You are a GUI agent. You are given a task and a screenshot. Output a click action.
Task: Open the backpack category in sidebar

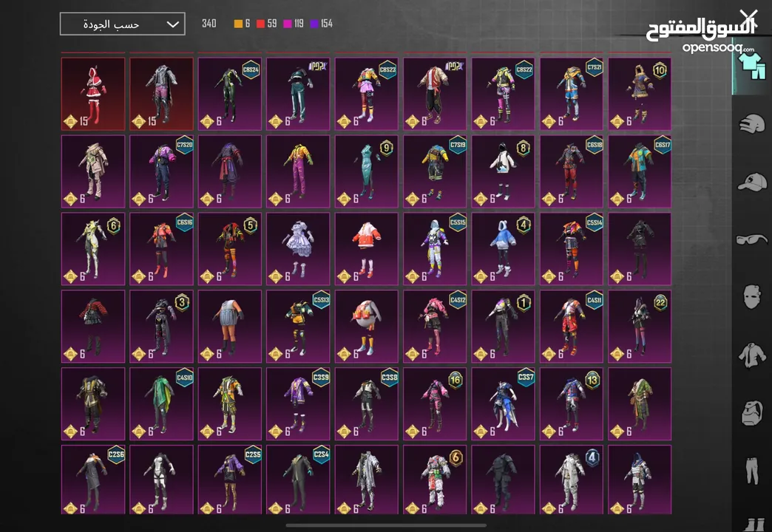pos(752,412)
